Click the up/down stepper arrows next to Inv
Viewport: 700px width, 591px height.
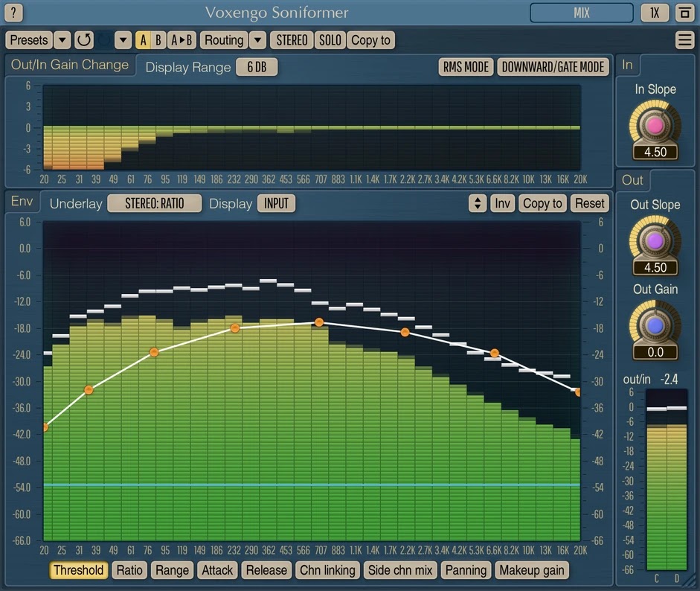[x=478, y=204]
